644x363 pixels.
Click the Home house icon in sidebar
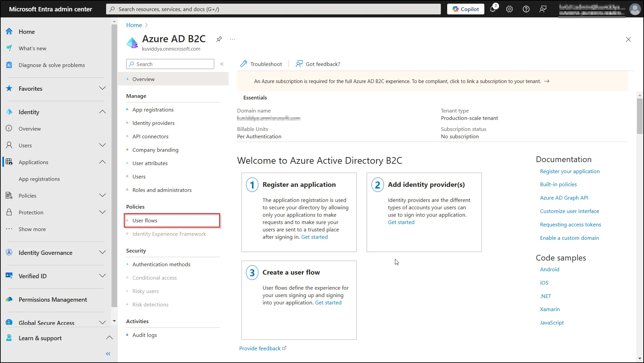point(9,31)
